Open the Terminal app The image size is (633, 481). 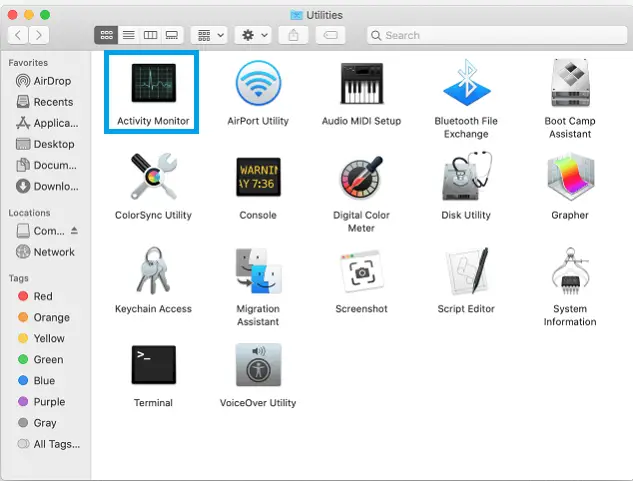coord(153,371)
